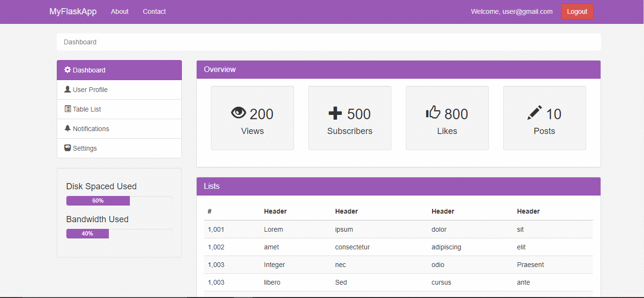Navigate to the Table List section
The image size is (644, 298).
(86, 109)
